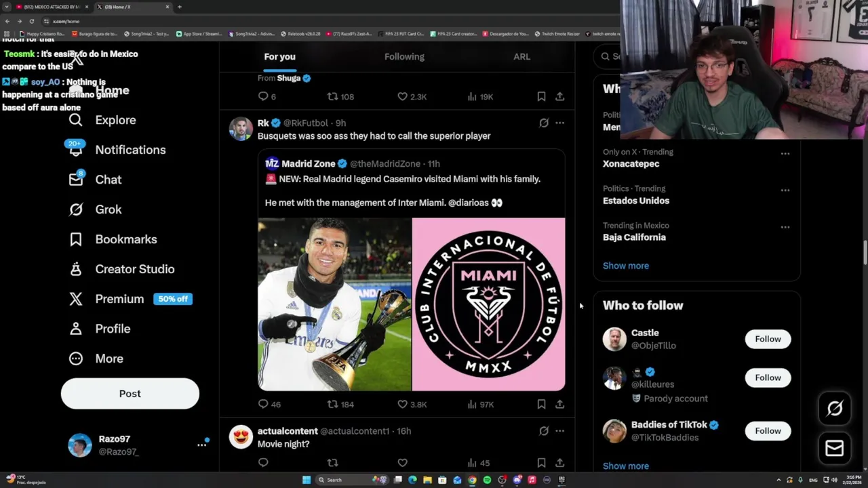Viewport: 868px width, 488px height.
Task: Open @RkFutbol profile link
Action: (x=305, y=123)
